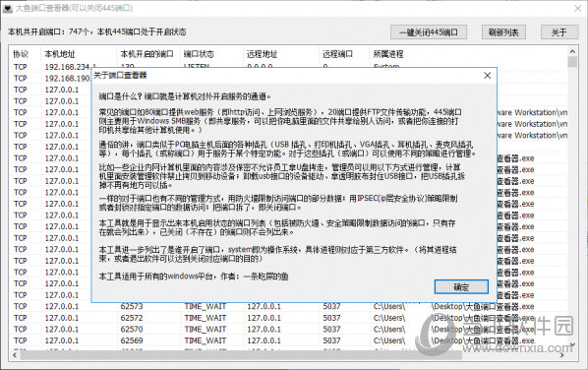
Task: Sort by the 本机地址 column header
Action: pos(79,54)
